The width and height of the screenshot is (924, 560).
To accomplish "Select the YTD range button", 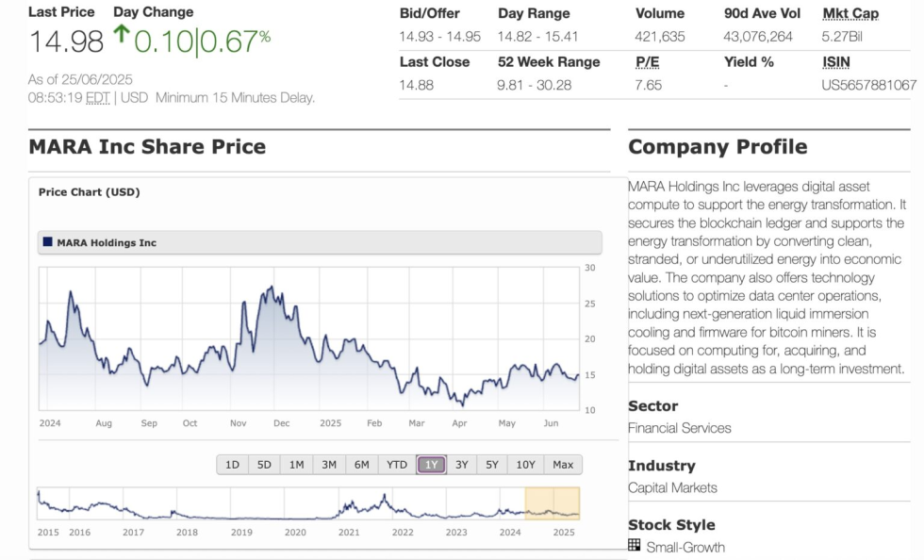I will click(397, 464).
